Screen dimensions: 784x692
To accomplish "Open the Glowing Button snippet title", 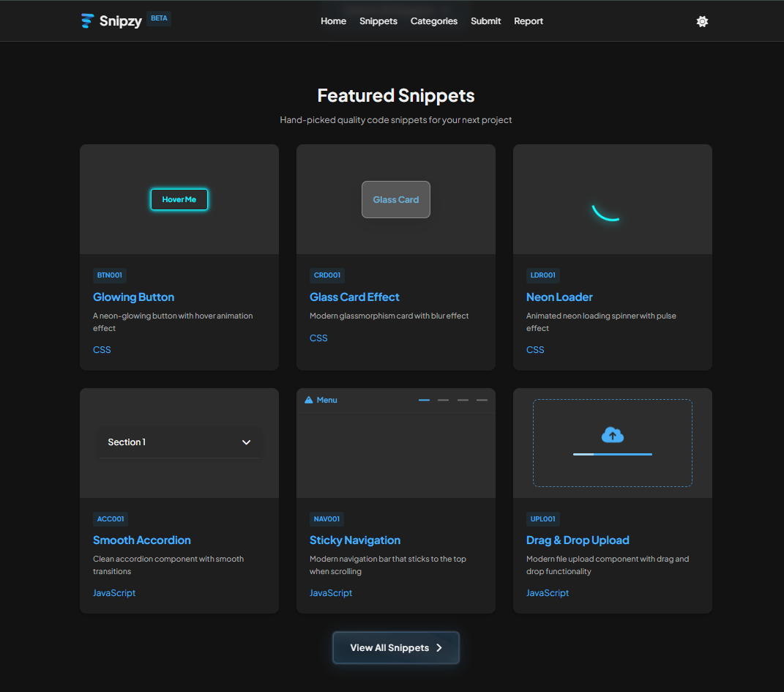I will click(x=133, y=297).
